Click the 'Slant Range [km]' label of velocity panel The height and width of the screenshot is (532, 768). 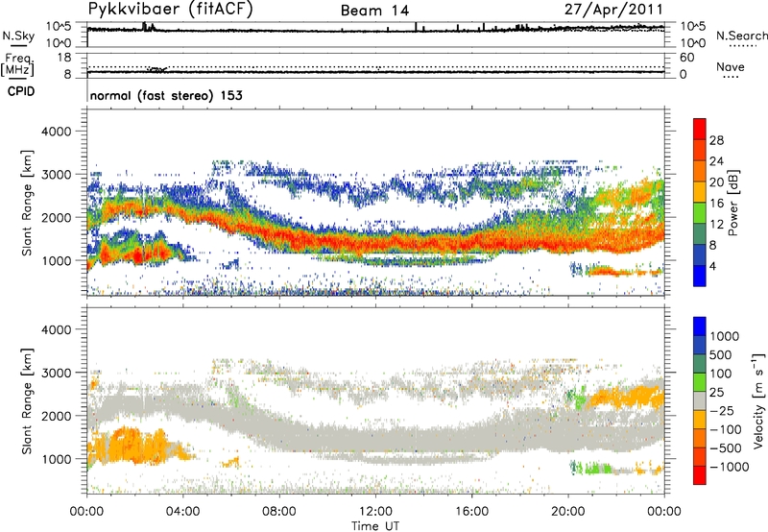[x=27, y=400]
